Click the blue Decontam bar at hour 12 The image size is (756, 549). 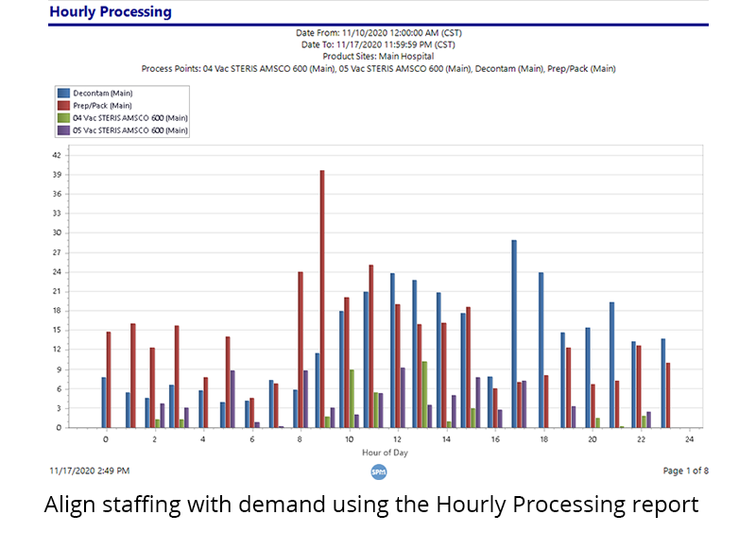(x=392, y=351)
